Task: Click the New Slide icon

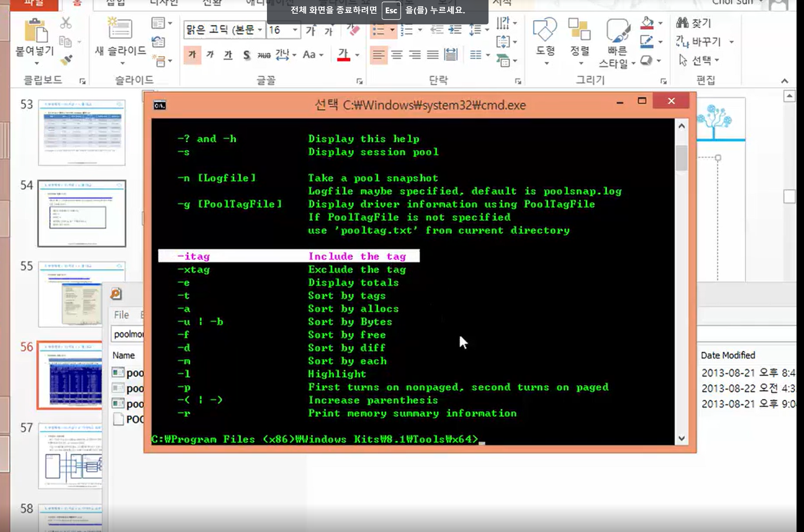Action: point(120,29)
